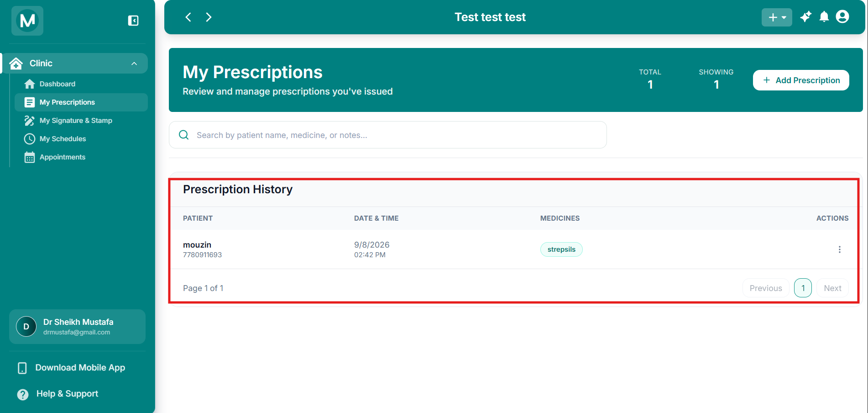Click the Page 1 of 1 label
The image size is (868, 413).
click(203, 288)
